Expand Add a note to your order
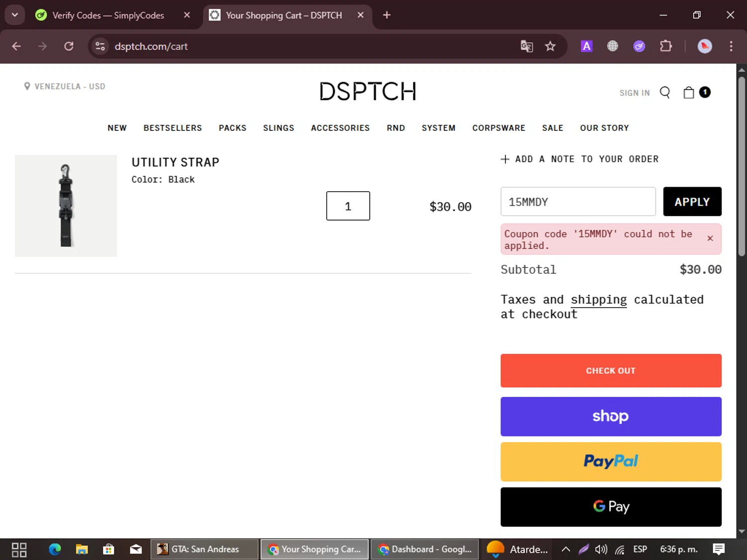 click(580, 159)
